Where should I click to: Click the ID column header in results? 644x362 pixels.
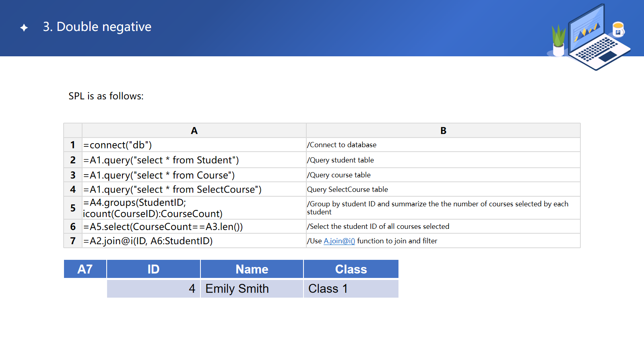pos(153,269)
